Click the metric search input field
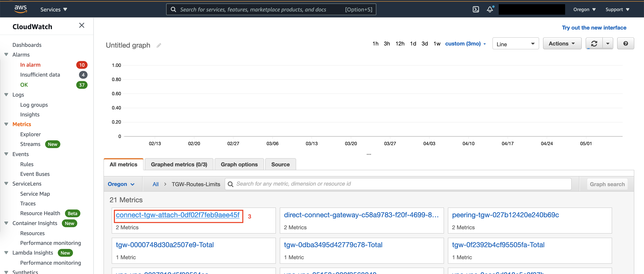This screenshot has width=644, height=274. [400, 184]
